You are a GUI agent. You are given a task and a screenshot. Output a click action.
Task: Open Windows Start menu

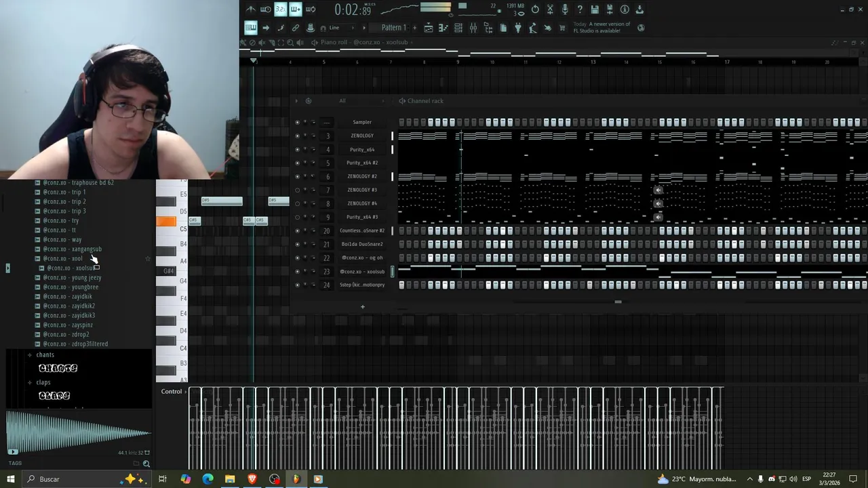tap(10, 479)
